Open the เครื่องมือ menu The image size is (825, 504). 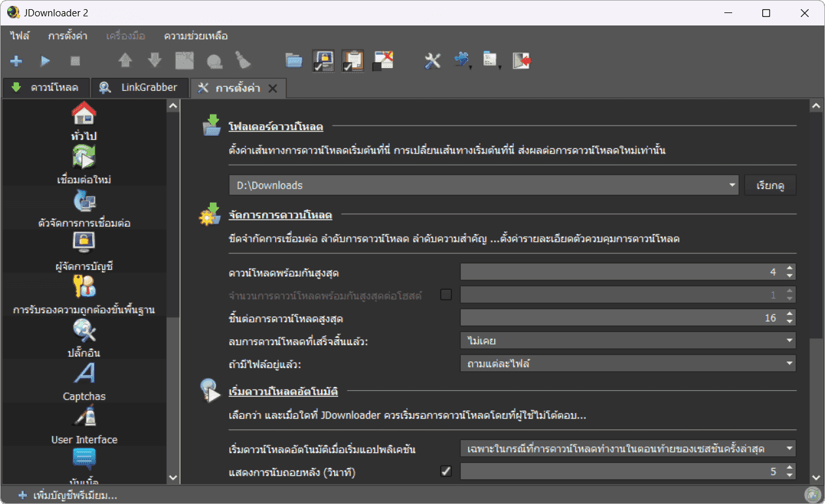point(126,36)
